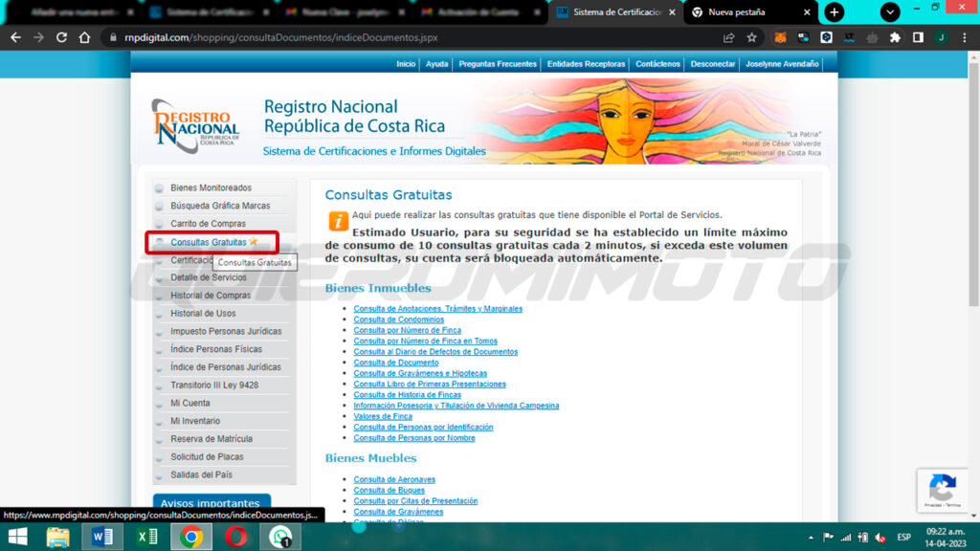This screenshot has height=551, width=980.
Task: Click the Registro Nacional logo
Action: (x=195, y=125)
